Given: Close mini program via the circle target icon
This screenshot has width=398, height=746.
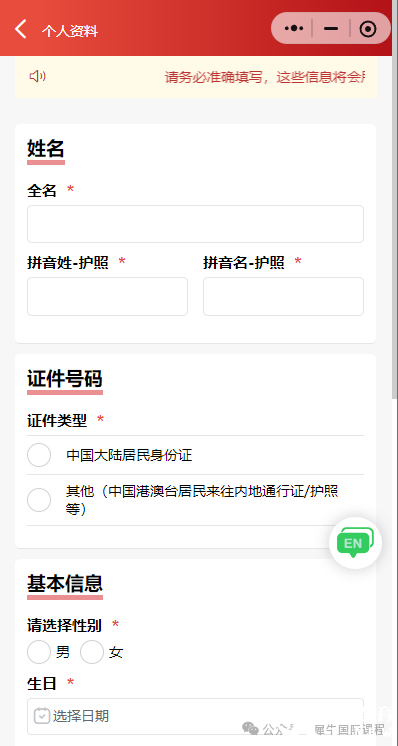Looking at the screenshot, I should [368, 29].
